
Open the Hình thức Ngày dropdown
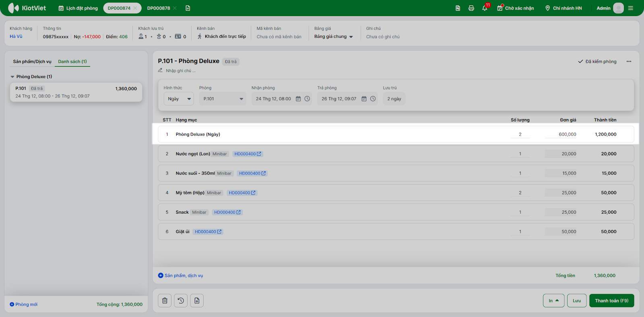pyautogui.click(x=179, y=99)
